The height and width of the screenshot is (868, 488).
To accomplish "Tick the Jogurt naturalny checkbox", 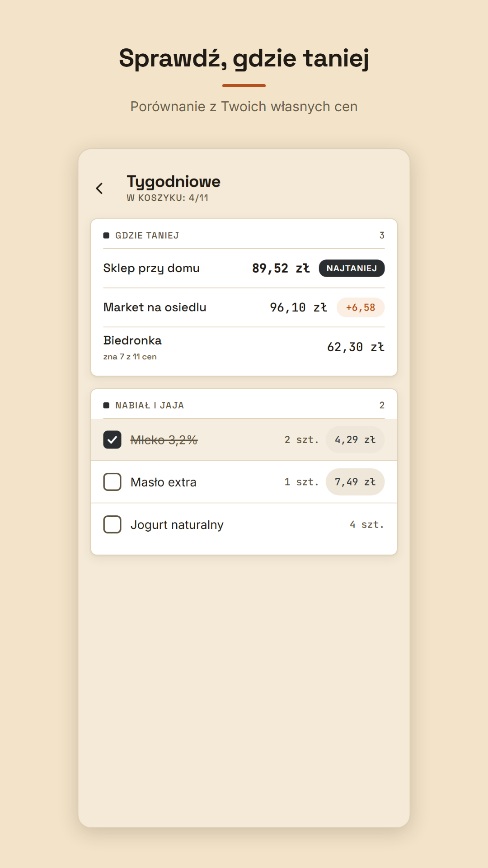I will pos(112,524).
